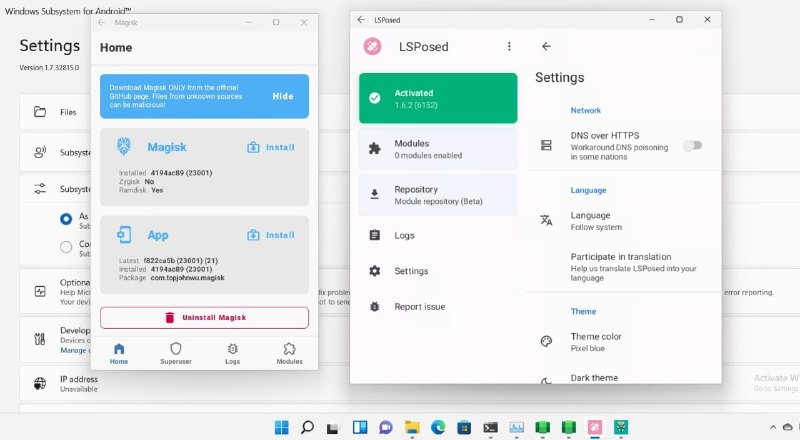
Task: Click the Repository download icon
Action: coord(374,194)
